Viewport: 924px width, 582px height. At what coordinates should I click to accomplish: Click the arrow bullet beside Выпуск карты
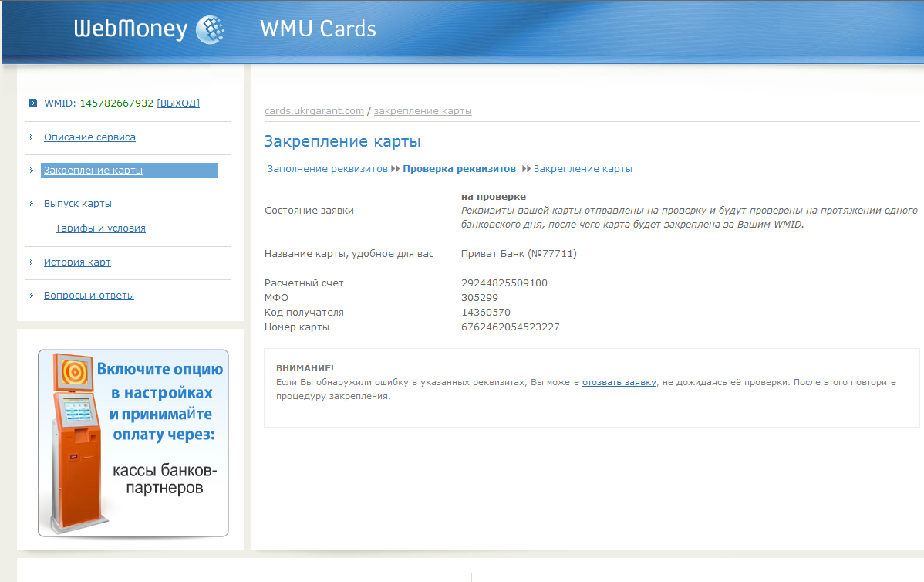tap(32, 204)
